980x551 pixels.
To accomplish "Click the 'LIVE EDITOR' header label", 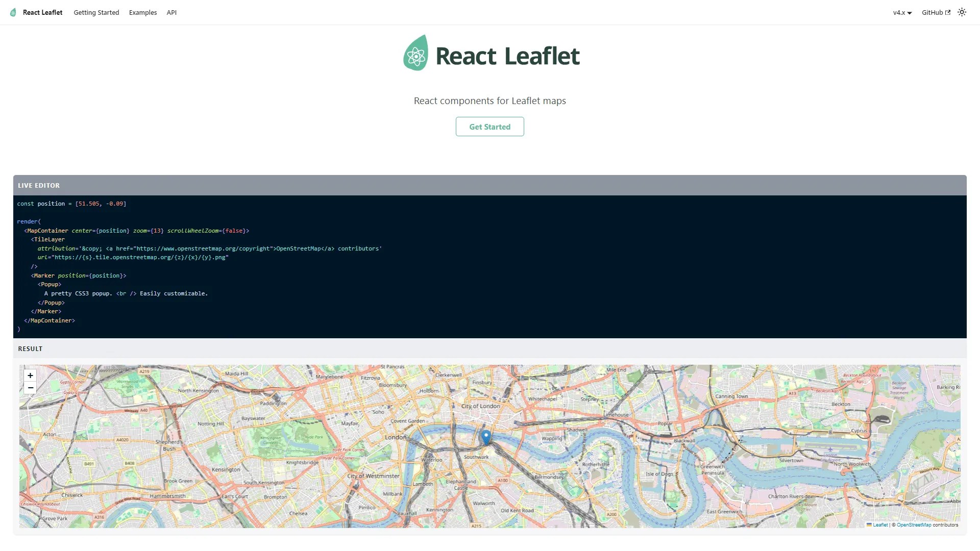I will [39, 186].
